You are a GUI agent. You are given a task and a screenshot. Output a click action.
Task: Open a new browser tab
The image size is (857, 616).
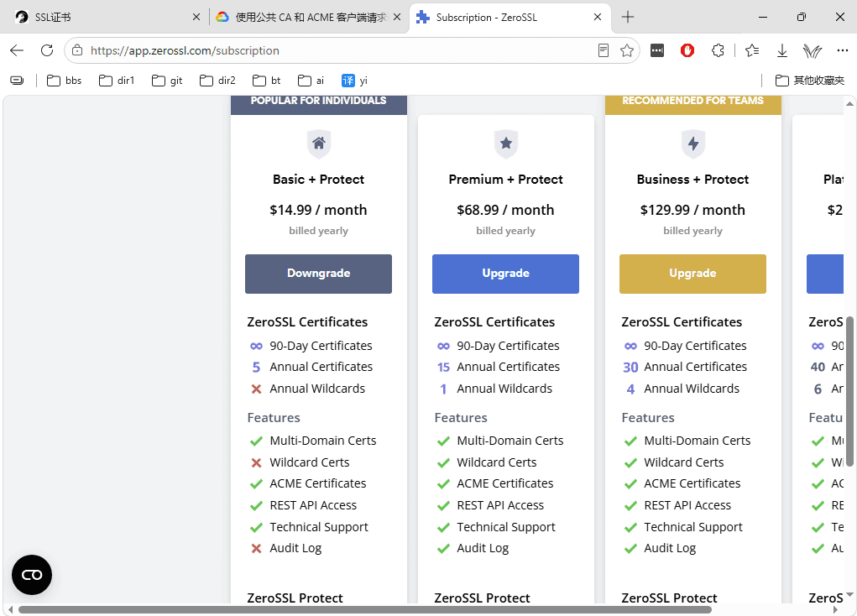coord(628,17)
